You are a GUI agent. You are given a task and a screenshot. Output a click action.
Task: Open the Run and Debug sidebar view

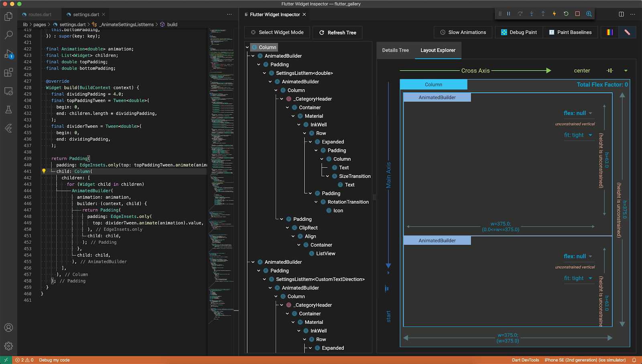tap(8, 54)
